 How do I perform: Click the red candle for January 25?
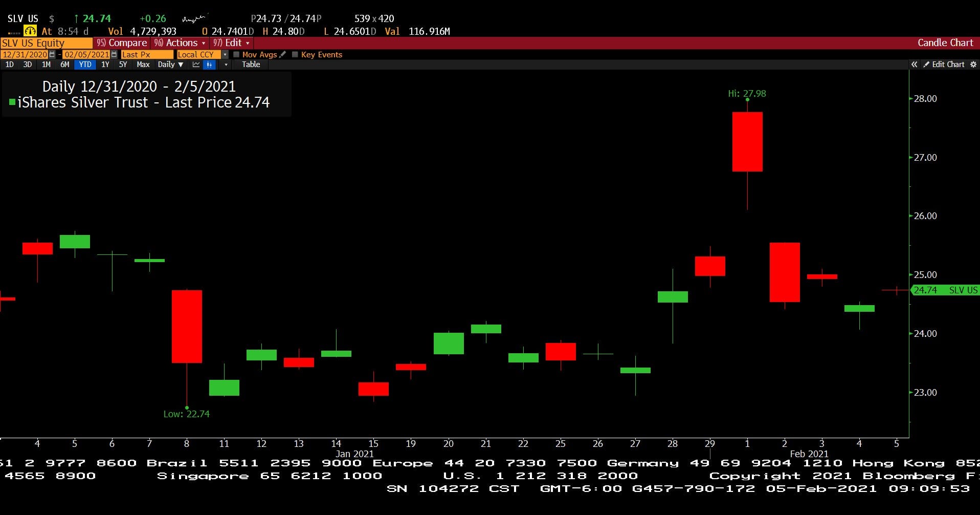(x=561, y=352)
